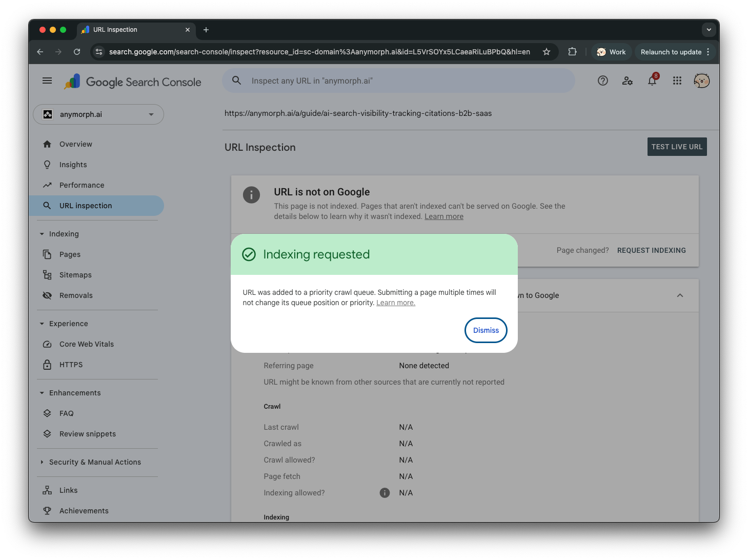
Task: Select Performance in the sidebar
Action: [81, 185]
